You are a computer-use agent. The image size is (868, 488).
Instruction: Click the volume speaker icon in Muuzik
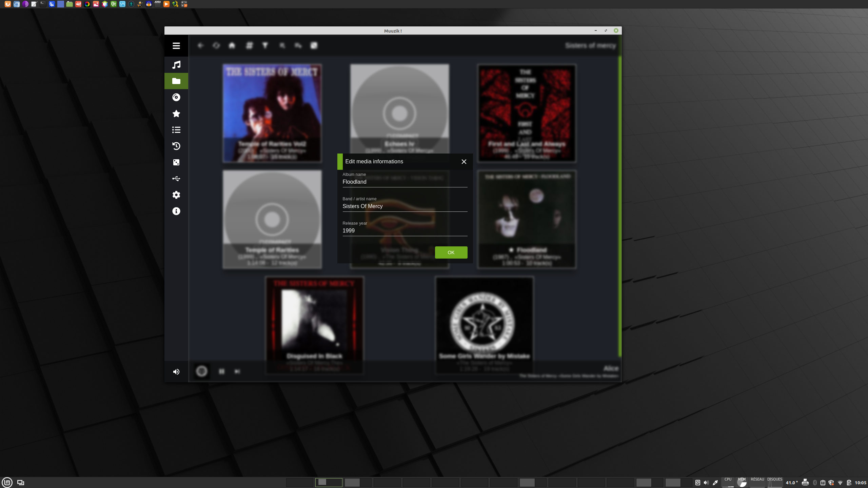tap(176, 372)
